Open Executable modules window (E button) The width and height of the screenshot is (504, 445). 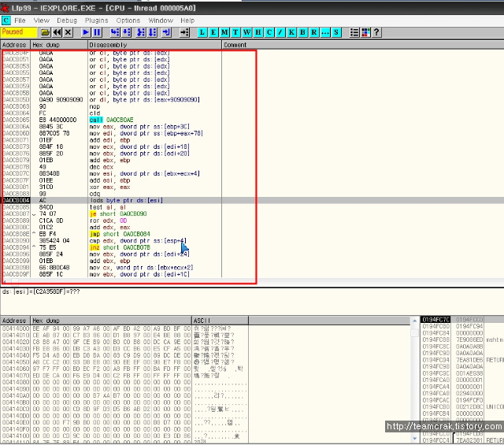coord(213,32)
